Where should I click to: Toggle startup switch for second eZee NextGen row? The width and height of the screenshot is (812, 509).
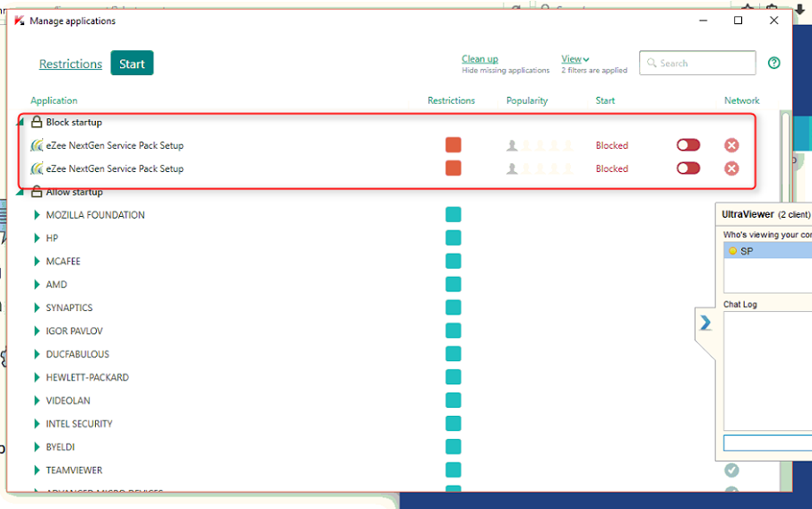pyautogui.click(x=688, y=168)
